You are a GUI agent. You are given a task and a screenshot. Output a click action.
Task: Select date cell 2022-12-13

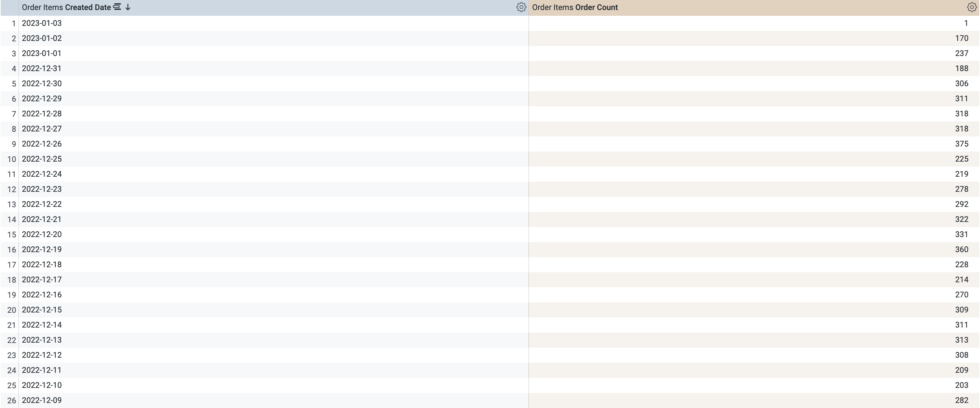coord(42,340)
